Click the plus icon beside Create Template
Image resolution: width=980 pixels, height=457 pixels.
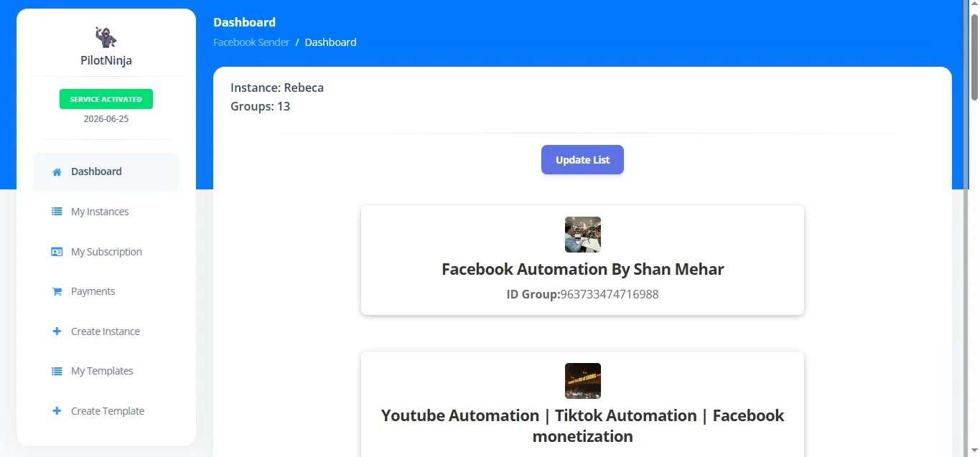click(x=57, y=411)
